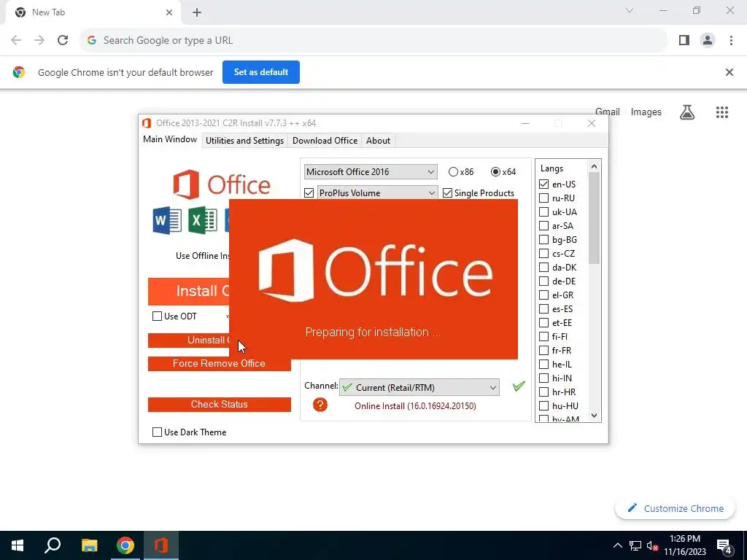Click Uninstall Office button
The image size is (747, 560).
point(189,340)
